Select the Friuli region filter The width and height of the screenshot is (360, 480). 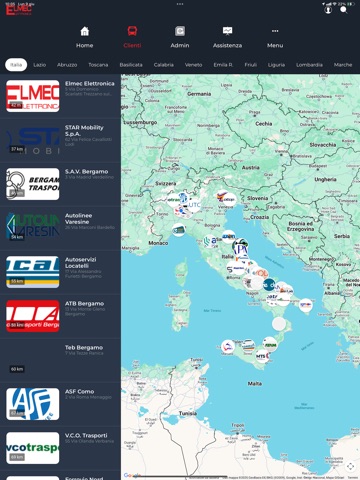(251, 65)
